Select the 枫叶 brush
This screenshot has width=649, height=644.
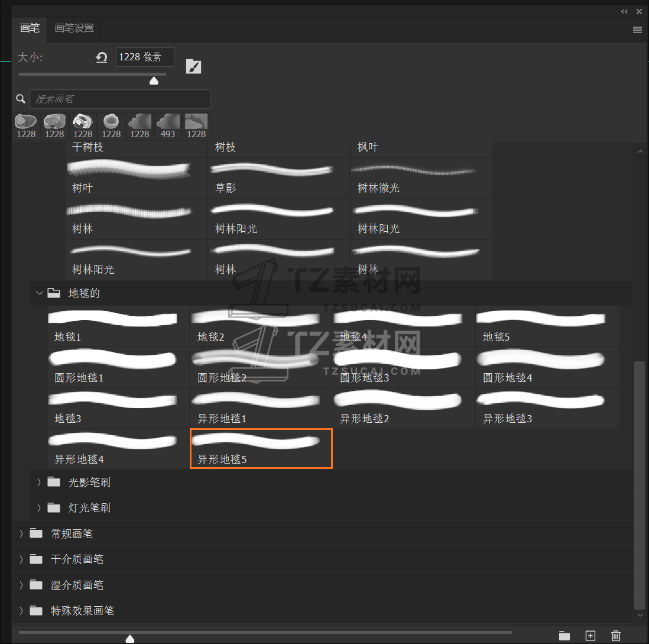tap(421, 150)
